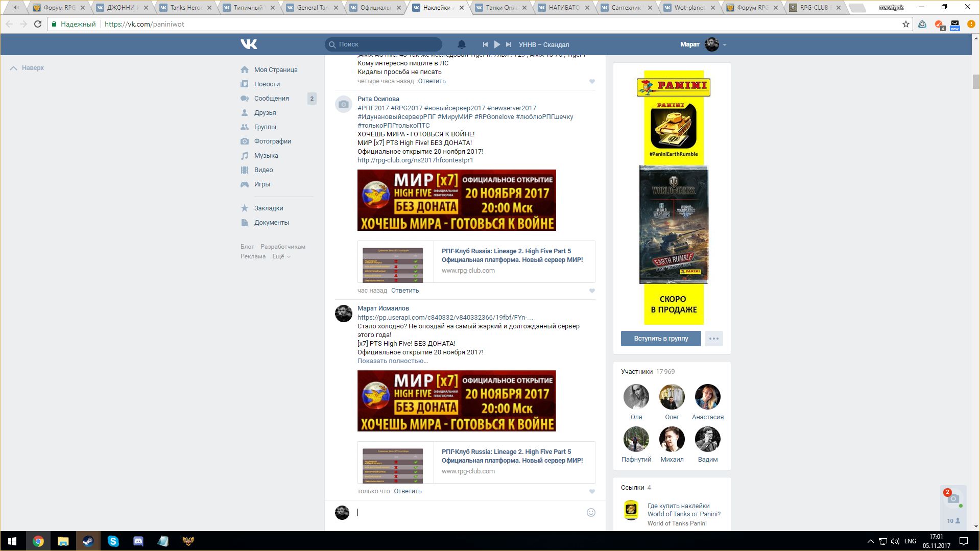Open the Windows Start menu

coord(12,541)
